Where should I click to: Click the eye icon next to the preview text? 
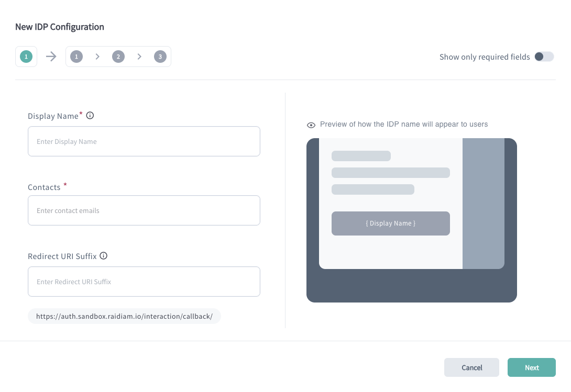click(x=311, y=125)
